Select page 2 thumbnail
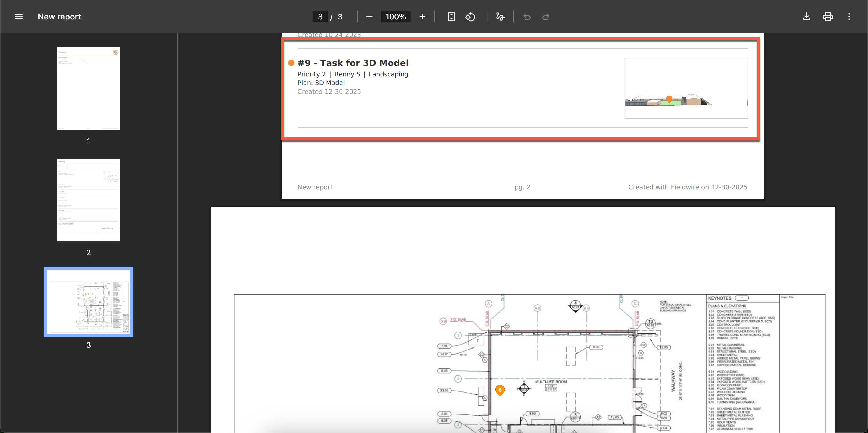868x433 pixels. pyautogui.click(x=88, y=200)
